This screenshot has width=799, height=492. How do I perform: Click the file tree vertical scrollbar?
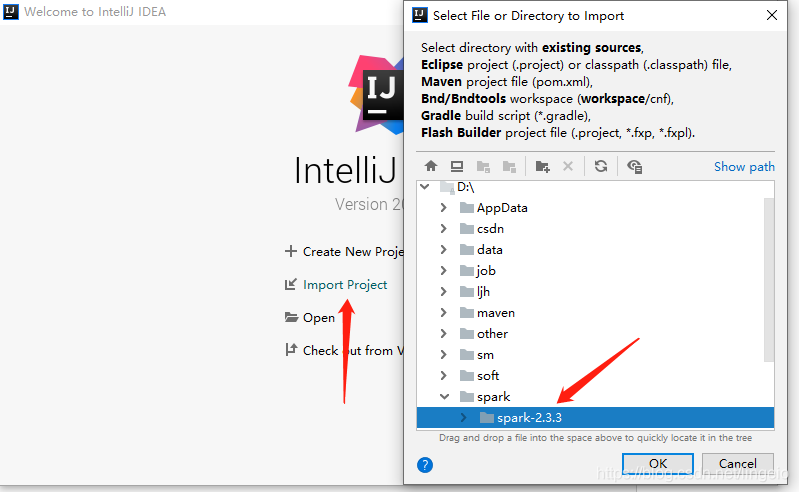pos(769,280)
